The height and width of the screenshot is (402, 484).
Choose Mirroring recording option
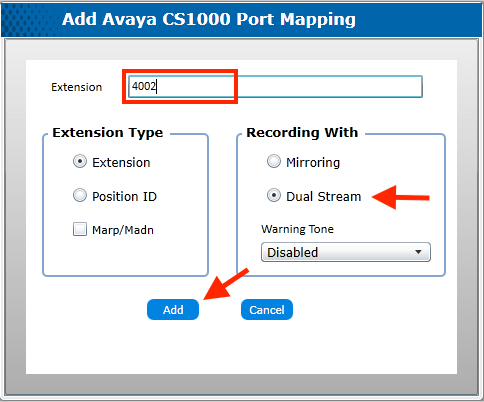coord(274,161)
